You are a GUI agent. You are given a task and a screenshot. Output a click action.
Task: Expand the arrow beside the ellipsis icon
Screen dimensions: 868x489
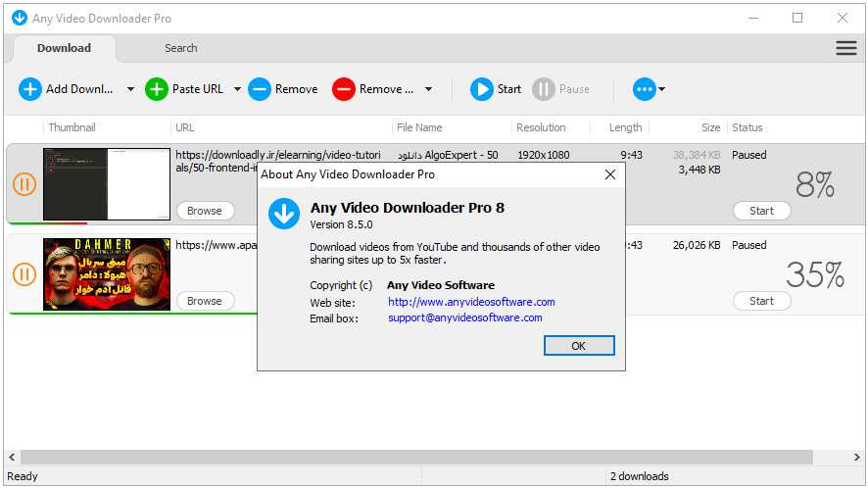[x=661, y=89]
